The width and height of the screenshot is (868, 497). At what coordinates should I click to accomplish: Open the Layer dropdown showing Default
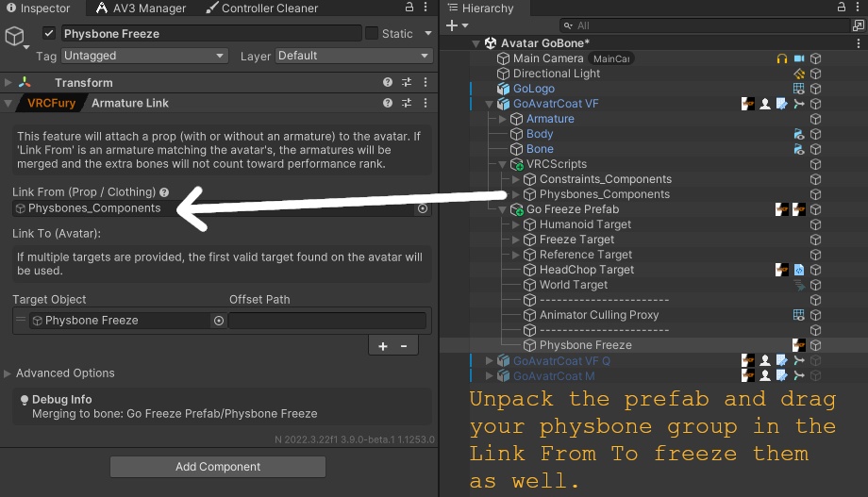pos(353,56)
